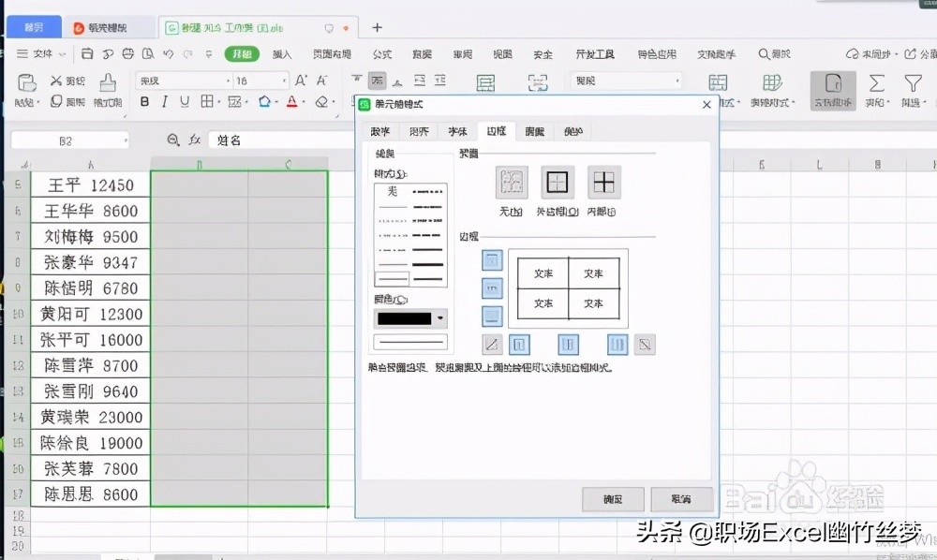
Task: Click the 确定 button to confirm
Action: [614, 499]
